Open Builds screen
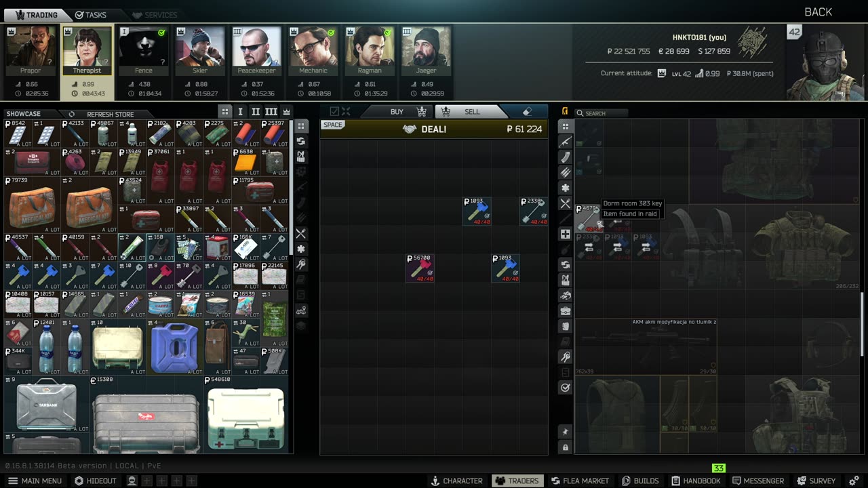Viewport: 868px width, 488px height. (x=640, y=481)
